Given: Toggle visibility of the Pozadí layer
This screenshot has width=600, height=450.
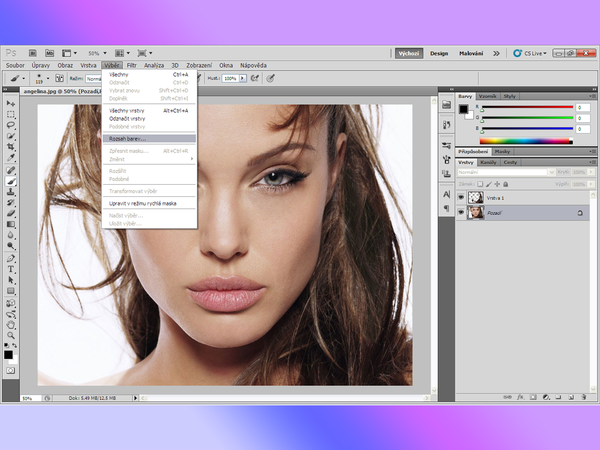Looking at the screenshot, I should (x=460, y=213).
